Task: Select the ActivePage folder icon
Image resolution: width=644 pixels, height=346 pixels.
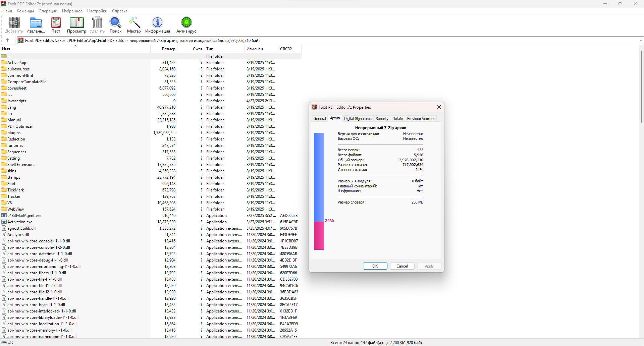Action: 4,62
